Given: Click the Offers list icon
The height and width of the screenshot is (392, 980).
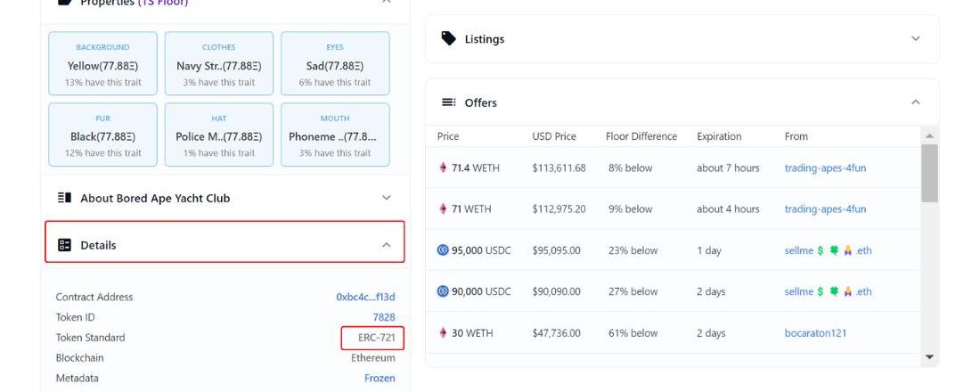Looking at the screenshot, I should coord(449,102).
